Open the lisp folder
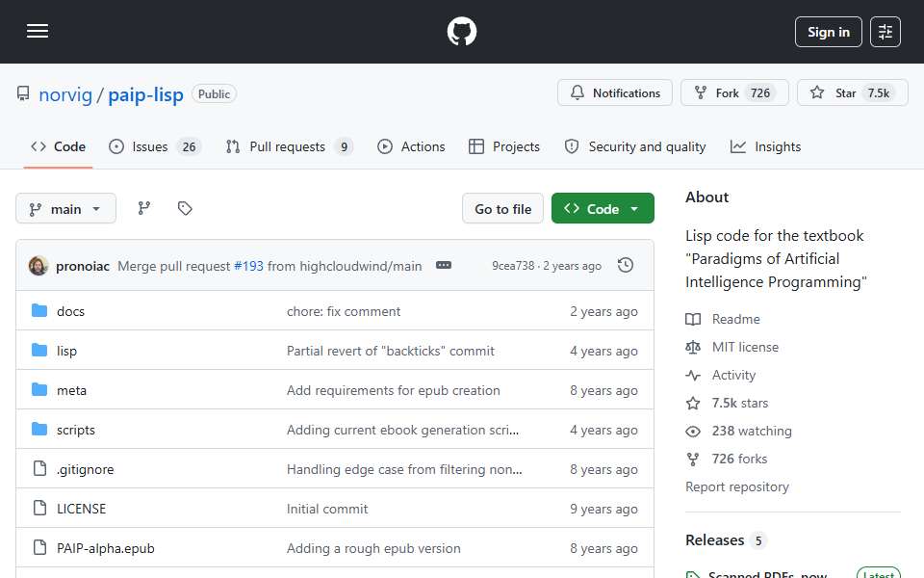The width and height of the screenshot is (924, 578). pos(66,351)
